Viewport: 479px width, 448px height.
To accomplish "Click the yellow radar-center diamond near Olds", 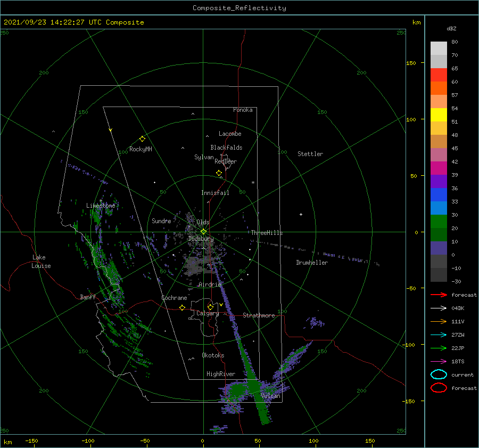I will point(203,232).
